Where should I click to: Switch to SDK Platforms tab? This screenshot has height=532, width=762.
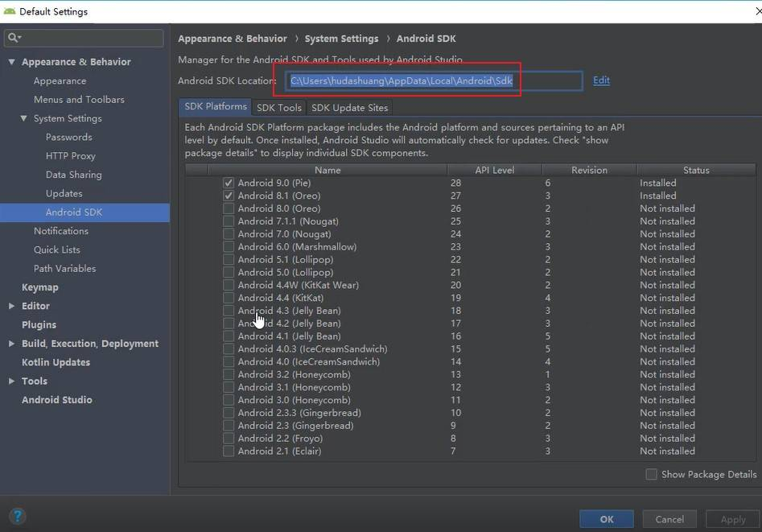coord(216,106)
